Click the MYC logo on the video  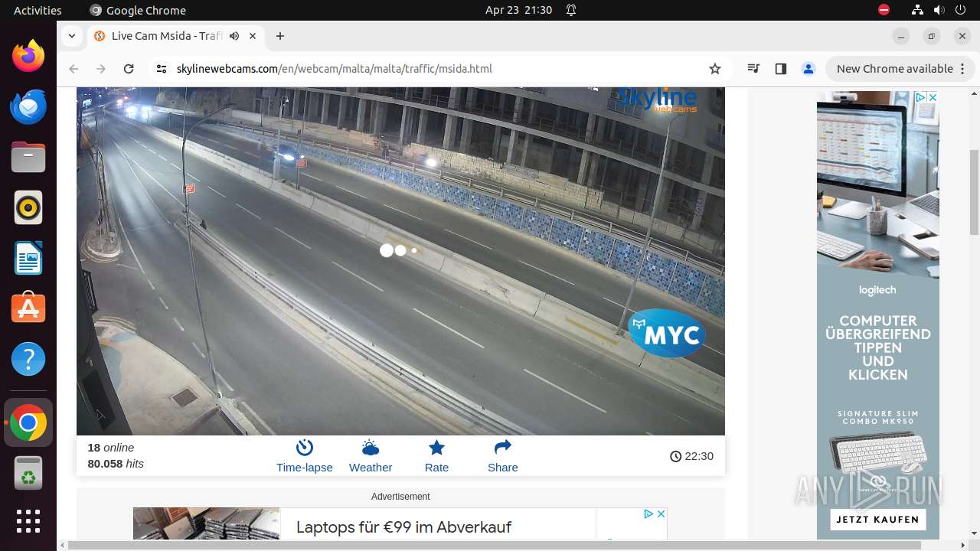667,333
